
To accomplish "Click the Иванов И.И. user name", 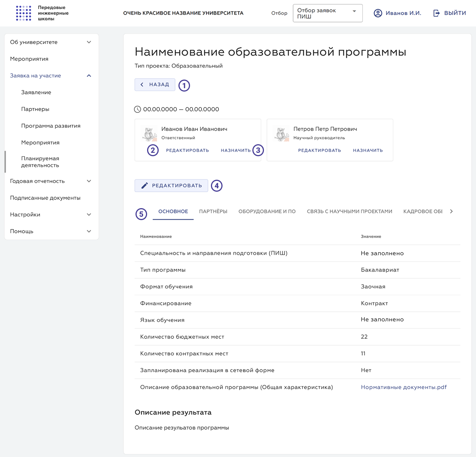I will (x=403, y=13).
